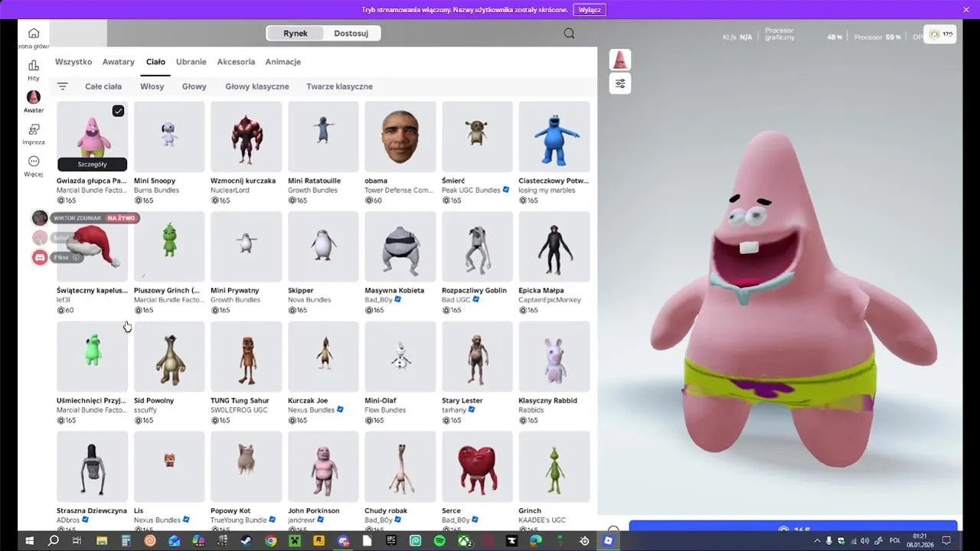This screenshot has width=980, height=551.
Task: Select the Ciasteczkowy Potwór blue bundle thumbnail
Action: (554, 137)
